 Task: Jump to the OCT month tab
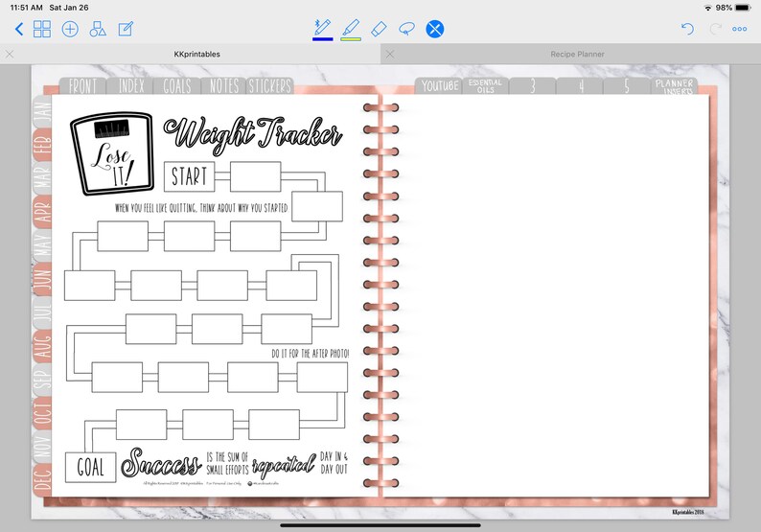click(43, 412)
